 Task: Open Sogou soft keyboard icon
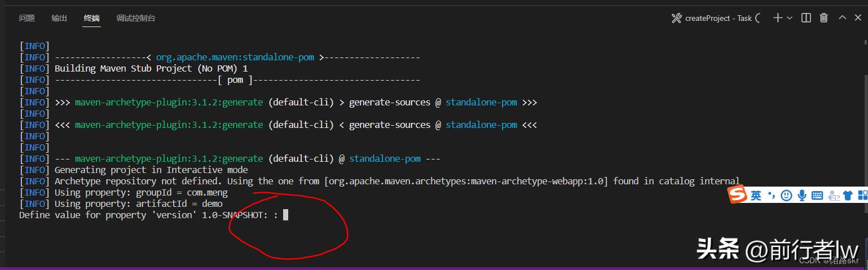817,196
